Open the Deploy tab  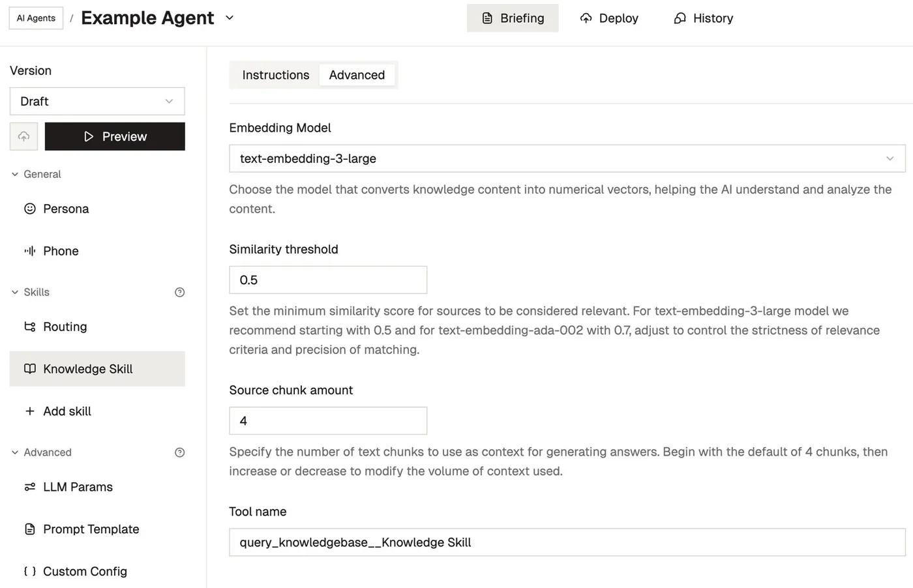click(x=608, y=18)
